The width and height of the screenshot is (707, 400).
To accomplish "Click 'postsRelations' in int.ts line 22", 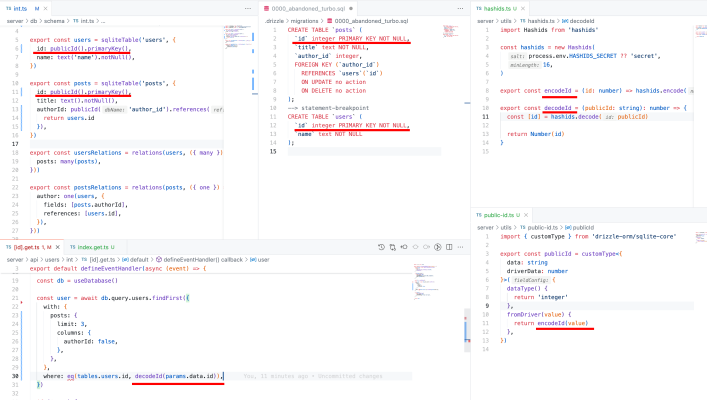I will (97, 188).
